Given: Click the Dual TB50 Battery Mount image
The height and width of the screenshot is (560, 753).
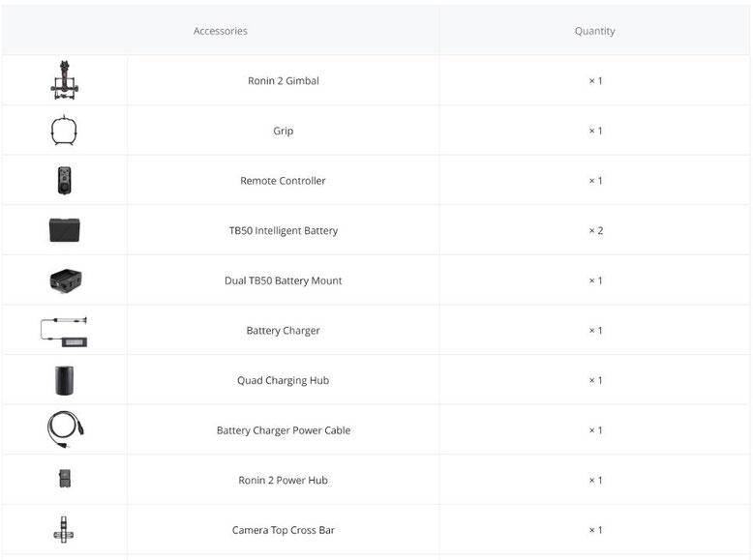Looking at the screenshot, I should pos(65,280).
